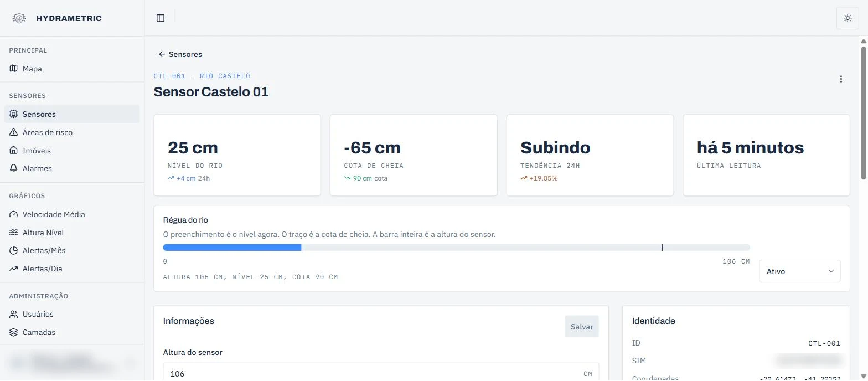Click the layers icon beside Camadas
Viewport: 868px width, 381px height.
point(14,332)
